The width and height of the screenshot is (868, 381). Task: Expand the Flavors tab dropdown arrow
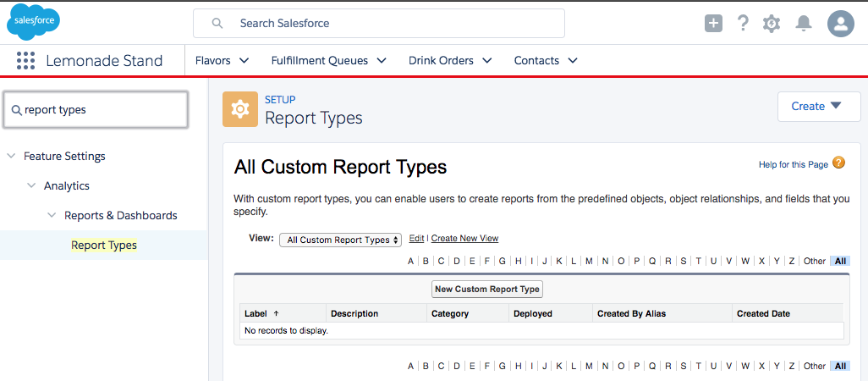click(244, 61)
